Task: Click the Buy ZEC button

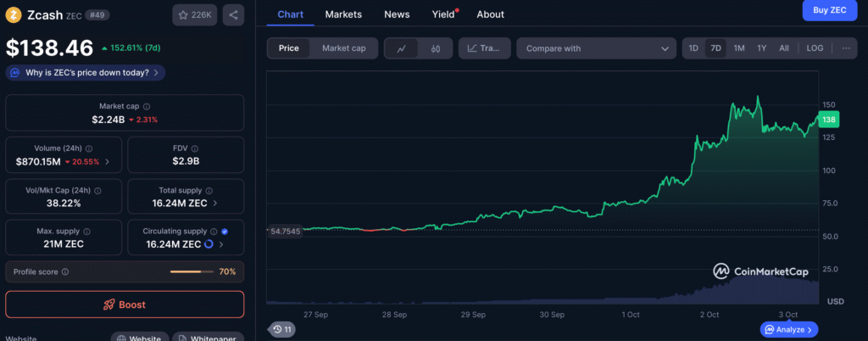Action: (830, 9)
